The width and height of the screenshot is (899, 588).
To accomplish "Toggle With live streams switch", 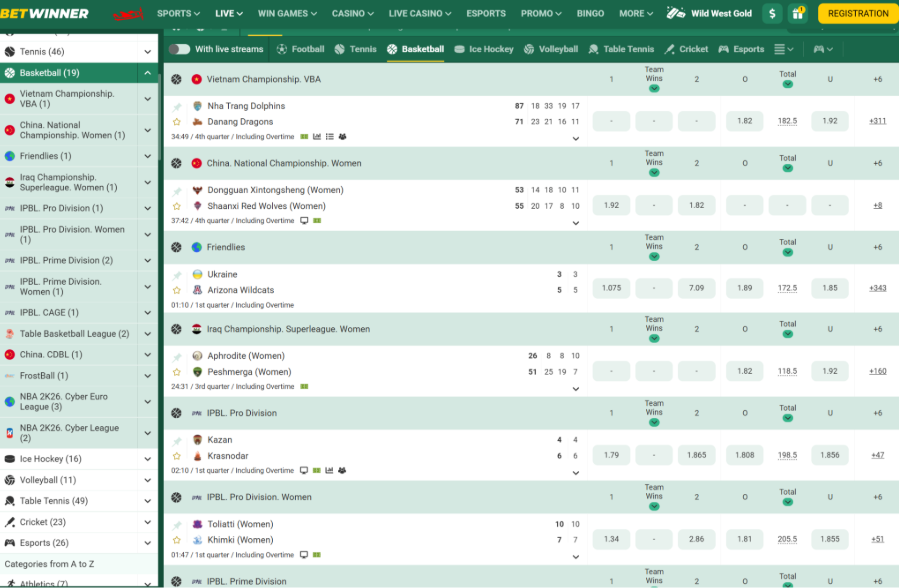I will coord(179,49).
